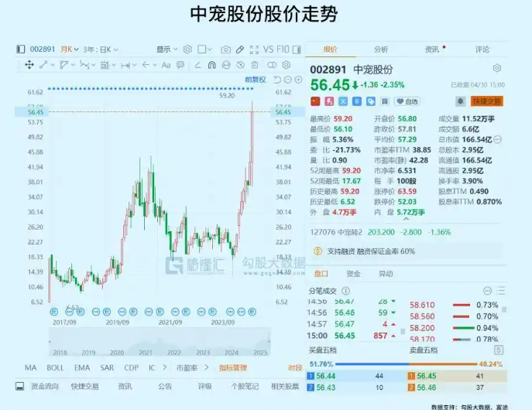Add stock to 自选 watchlist
The image size is (532, 410).
pyautogui.click(x=407, y=101)
